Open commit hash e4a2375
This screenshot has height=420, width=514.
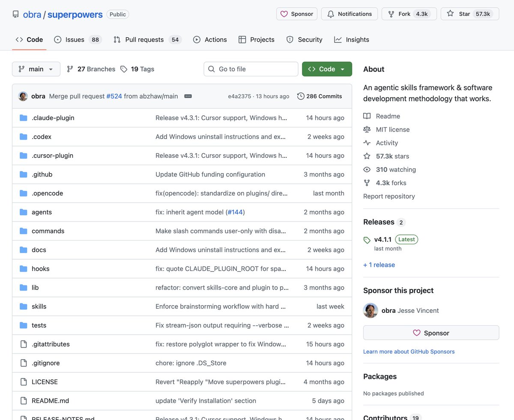tap(239, 96)
